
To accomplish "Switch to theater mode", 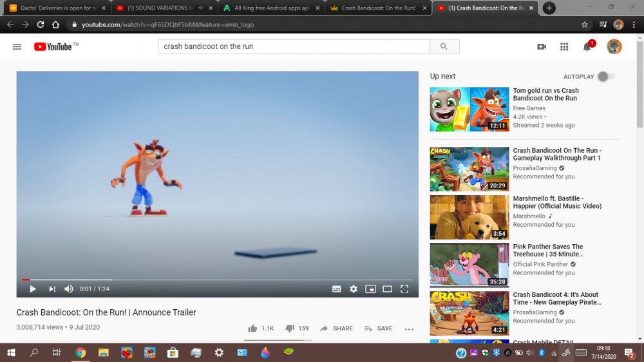I will click(387, 289).
